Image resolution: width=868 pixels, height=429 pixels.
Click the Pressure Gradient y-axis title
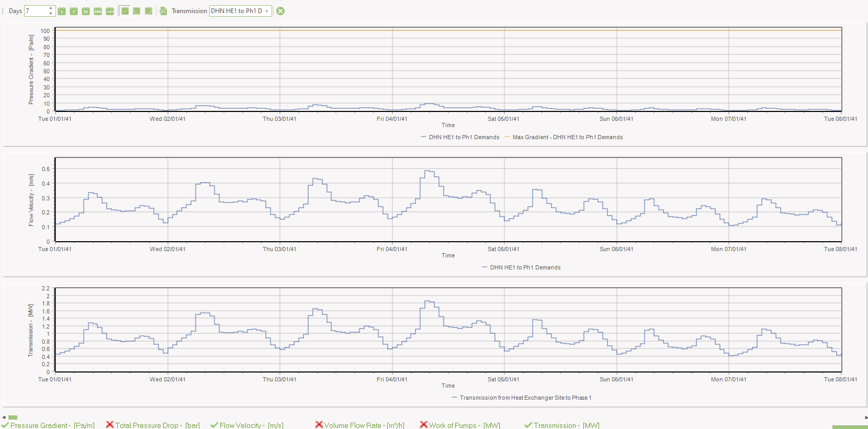coord(31,70)
